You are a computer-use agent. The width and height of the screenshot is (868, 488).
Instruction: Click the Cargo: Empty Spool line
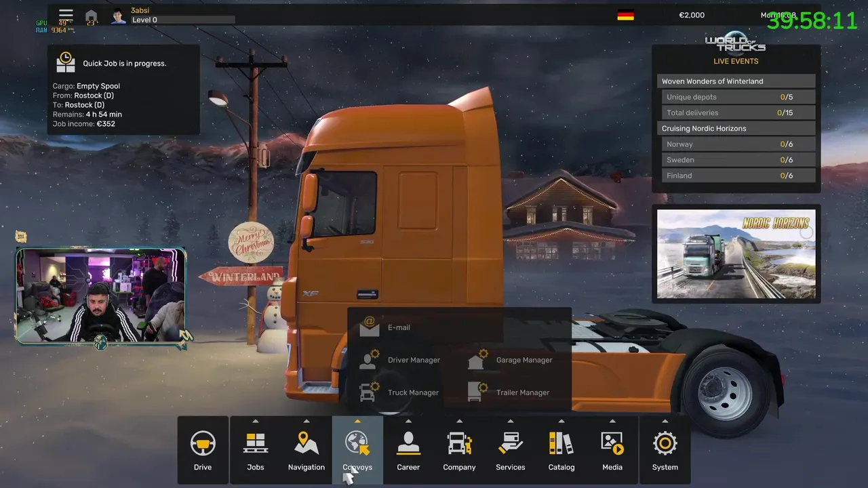[x=86, y=86]
